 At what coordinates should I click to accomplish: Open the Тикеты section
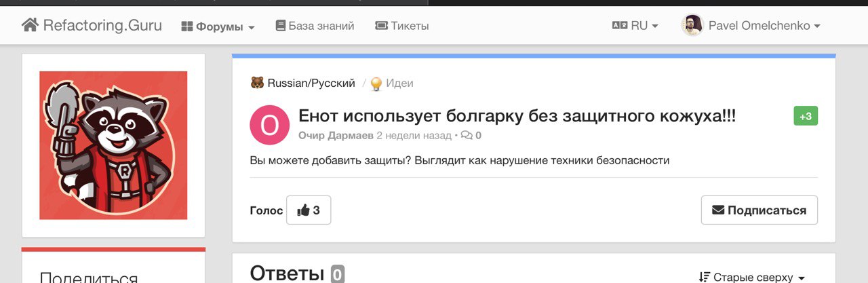click(x=401, y=26)
